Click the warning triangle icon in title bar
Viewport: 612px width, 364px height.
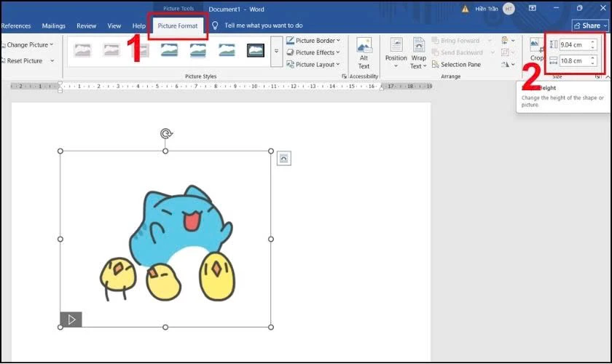466,9
